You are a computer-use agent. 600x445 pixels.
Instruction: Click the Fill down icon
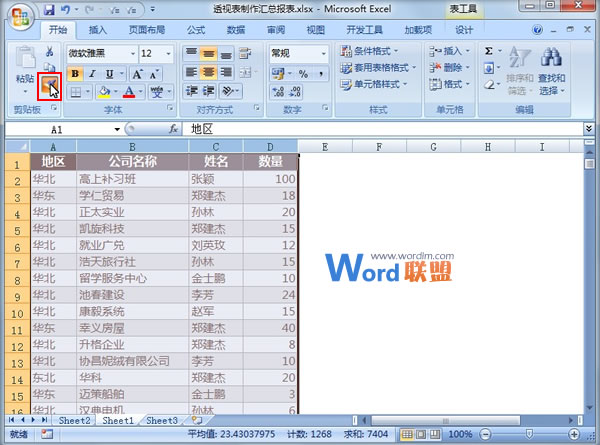click(x=489, y=68)
